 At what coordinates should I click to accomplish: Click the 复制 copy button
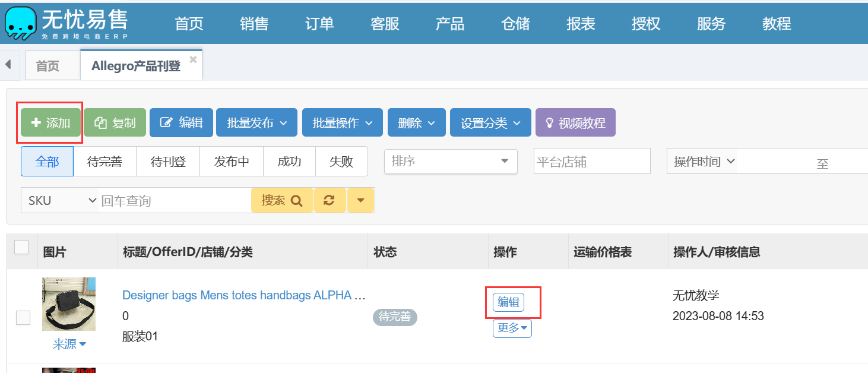pos(115,123)
